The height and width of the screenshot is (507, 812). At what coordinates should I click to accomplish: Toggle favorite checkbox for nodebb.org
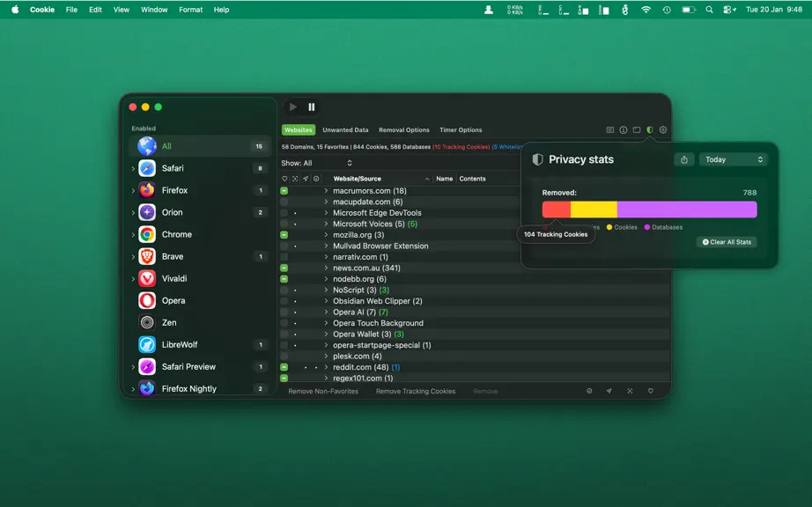284,279
